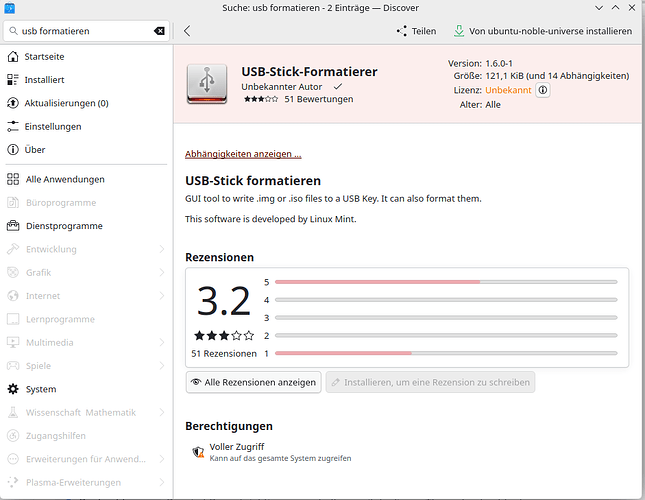The height and width of the screenshot is (500, 645).
Task: Open Startseite from the sidebar
Action: 47,57
